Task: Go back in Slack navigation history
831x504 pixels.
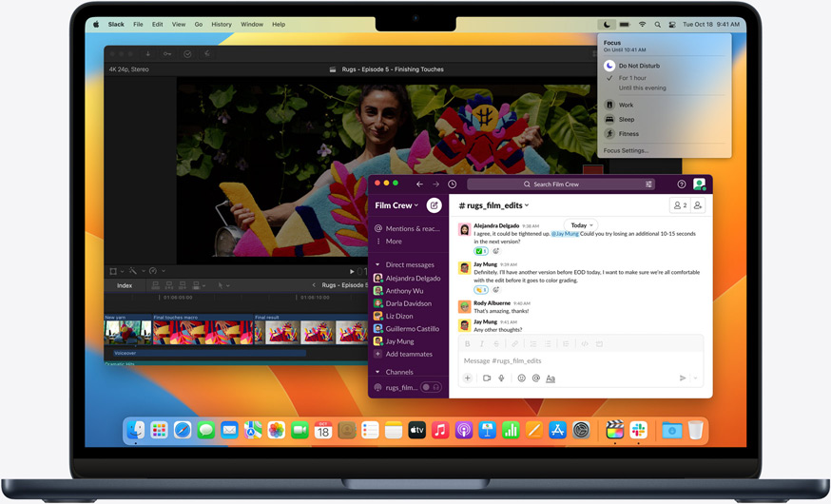Action: [x=419, y=184]
